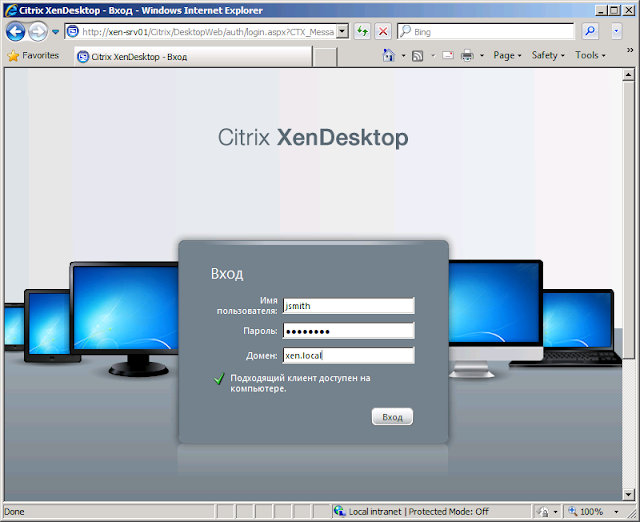Open the Tools menu
640x522 pixels.
point(591,56)
